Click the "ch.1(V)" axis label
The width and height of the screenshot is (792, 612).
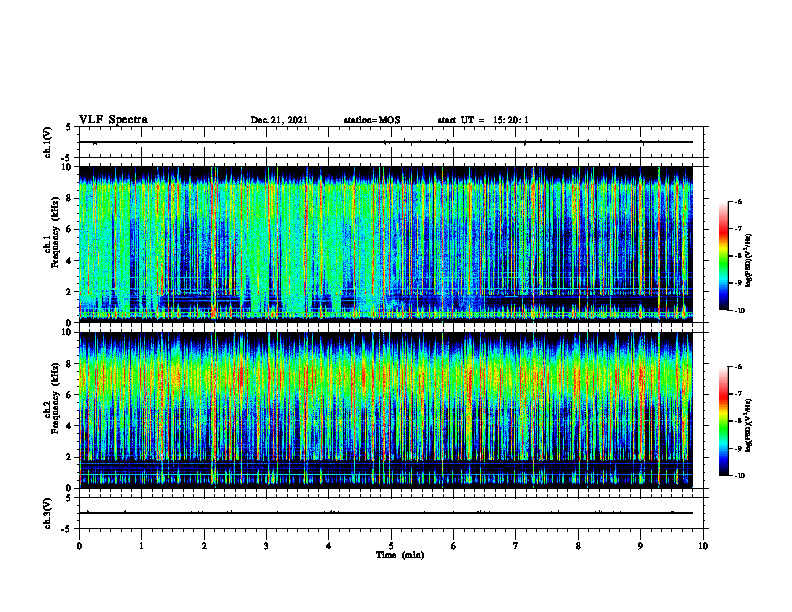[x=48, y=142]
